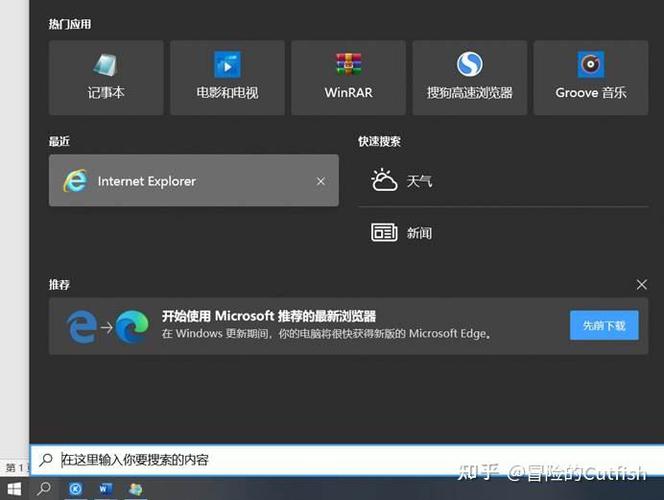Switch to Word on the taskbar

pyautogui.click(x=105, y=489)
